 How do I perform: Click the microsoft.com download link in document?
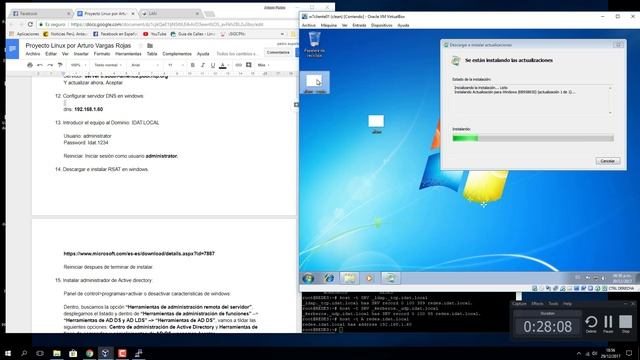139,253
